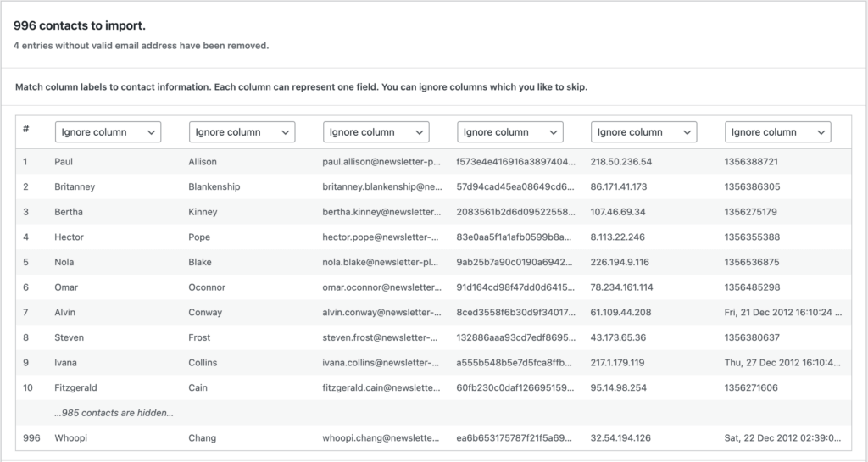868x462 pixels.
Task: Expand the dropdown above the email addresses column
Action: (x=376, y=132)
